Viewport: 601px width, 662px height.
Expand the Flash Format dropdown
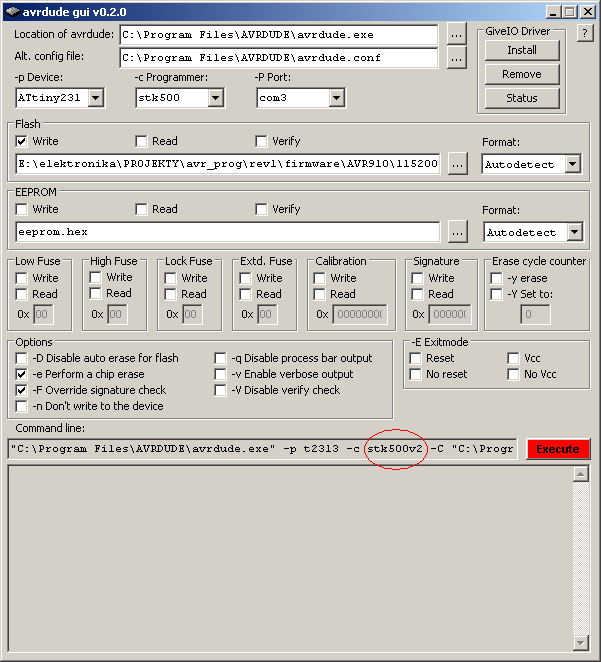tap(573, 164)
